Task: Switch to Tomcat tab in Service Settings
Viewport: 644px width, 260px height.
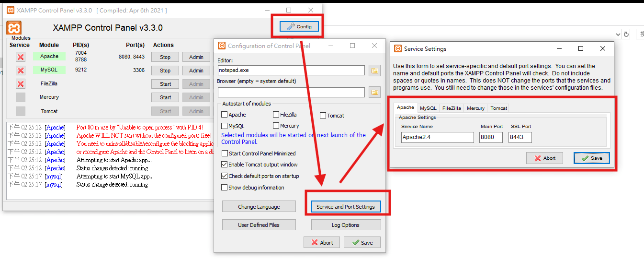Action: 498,108
